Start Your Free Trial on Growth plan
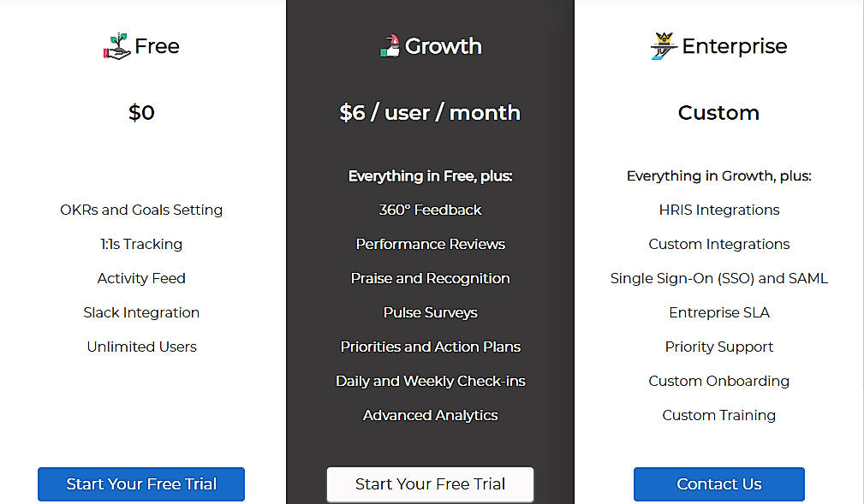Image resolution: width=864 pixels, height=504 pixels. click(430, 483)
